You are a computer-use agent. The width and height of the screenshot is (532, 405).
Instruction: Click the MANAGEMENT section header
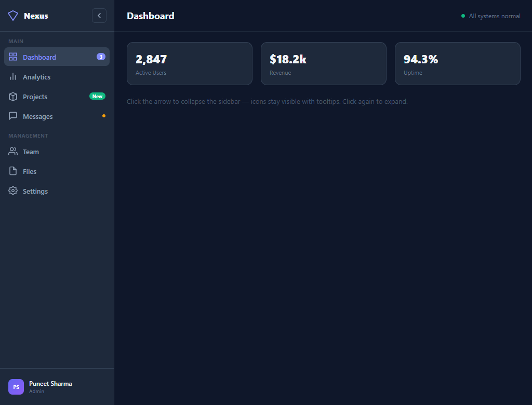pyautogui.click(x=28, y=136)
